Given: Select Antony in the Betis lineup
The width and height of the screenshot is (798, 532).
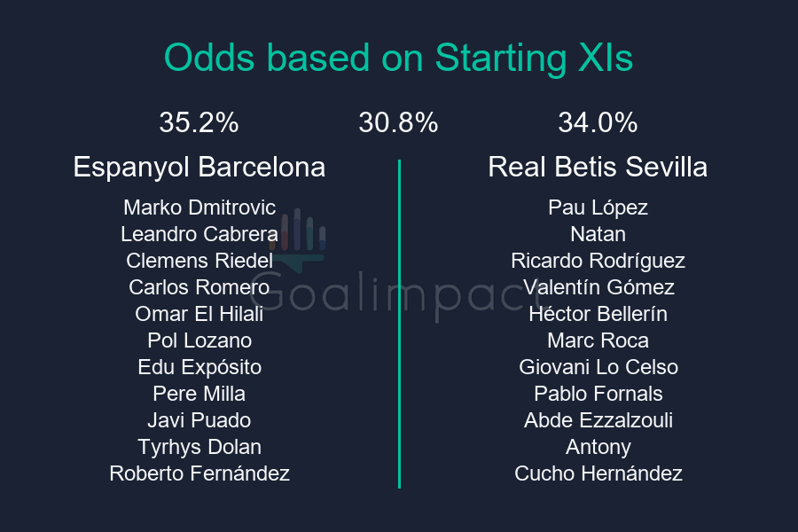Looking at the screenshot, I should (598, 447).
